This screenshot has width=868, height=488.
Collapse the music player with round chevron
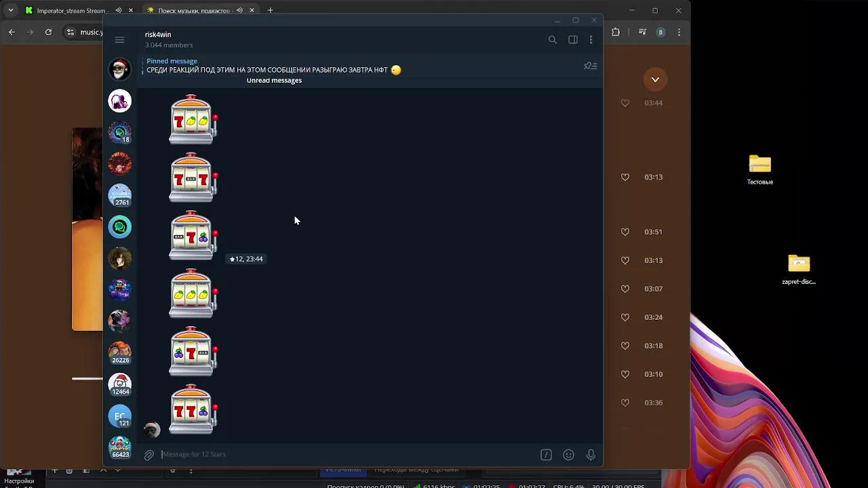pyautogui.click(x=655, y=79)
